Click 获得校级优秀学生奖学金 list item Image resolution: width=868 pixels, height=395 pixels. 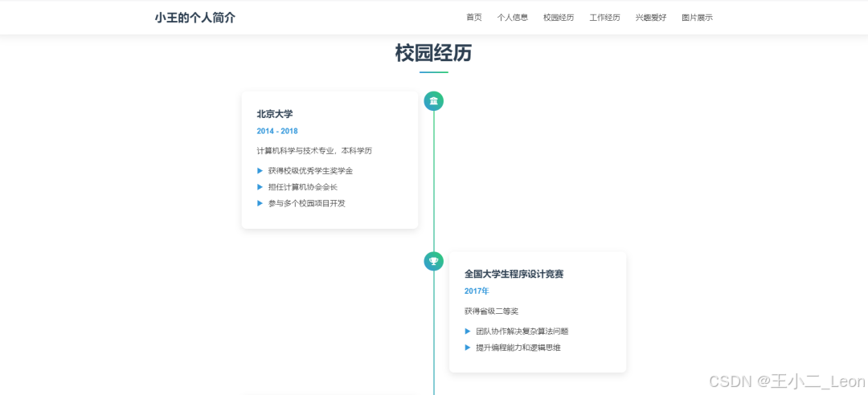click(x=310, y=171)
